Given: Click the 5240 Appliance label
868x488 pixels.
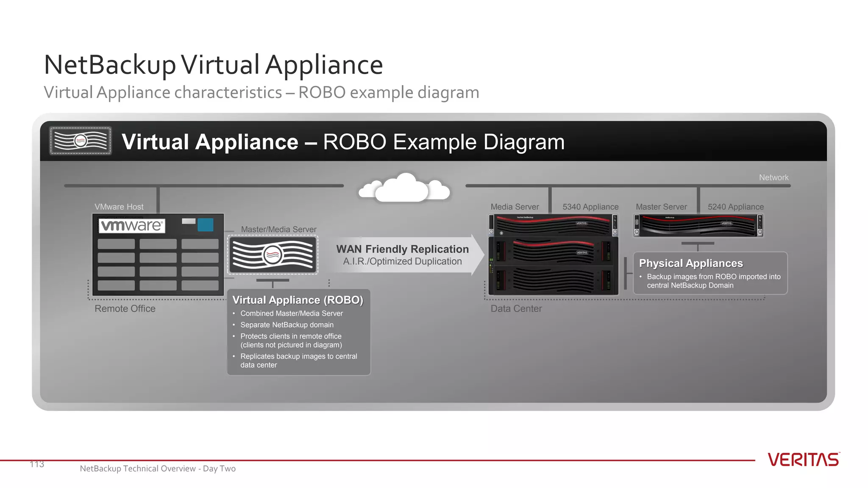Looking at the screenshot, I should [736, 207].
